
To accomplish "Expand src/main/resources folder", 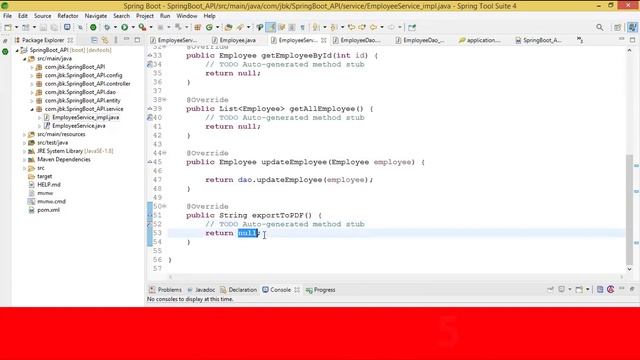I will click(24, 134).
